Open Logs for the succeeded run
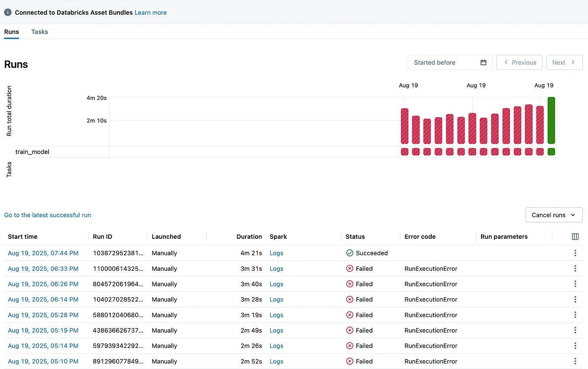 pos(276,253)
